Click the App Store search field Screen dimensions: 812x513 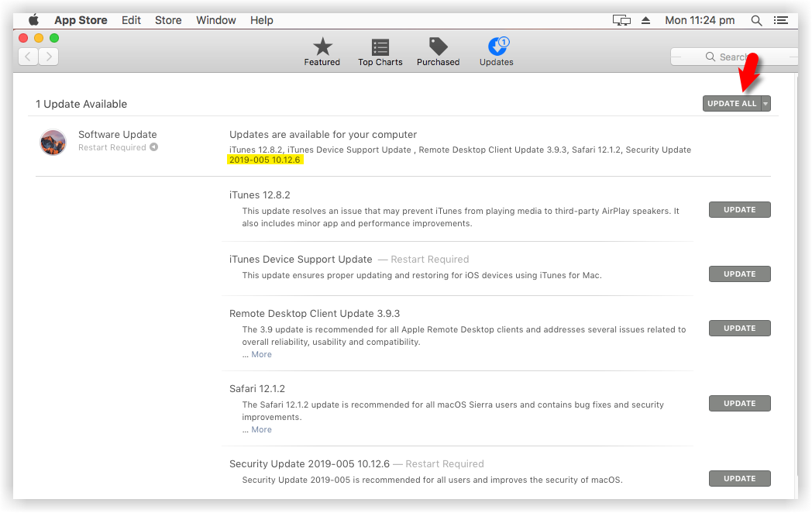pyautogui.click(x=734, y=57)
